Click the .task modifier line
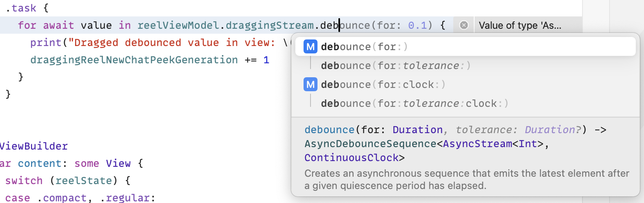This screenshot has height=203, width=644. click(27, 8)
